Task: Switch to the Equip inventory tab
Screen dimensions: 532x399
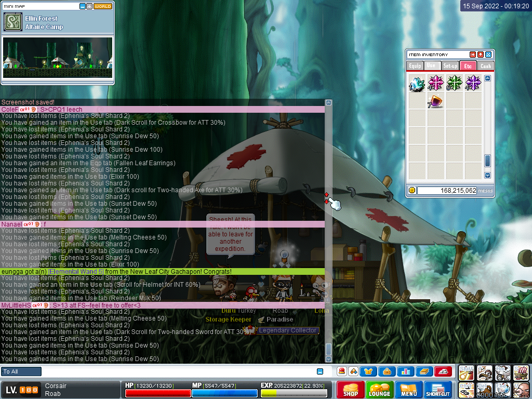Action: click(415, 66)
